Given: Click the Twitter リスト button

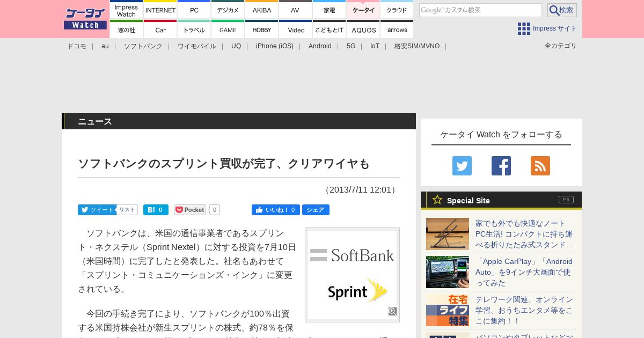Looking at the screenshot, I should click(127, 210).
